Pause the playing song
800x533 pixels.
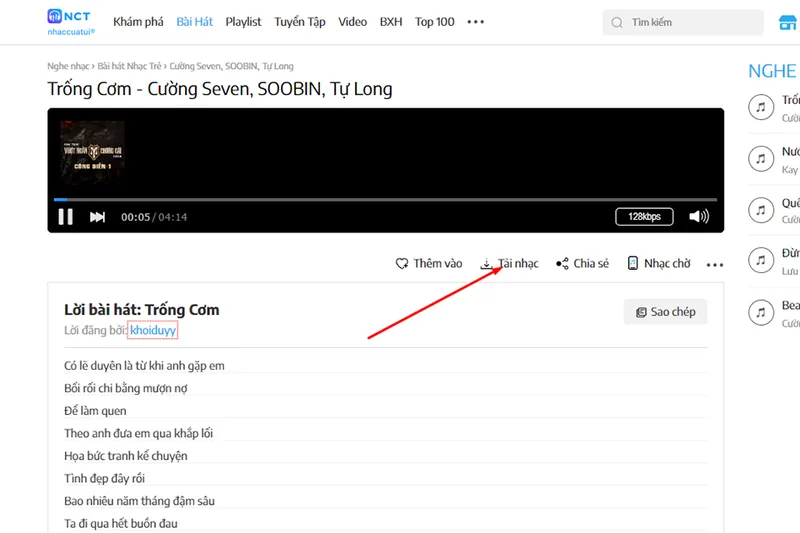click(x=65, y=217)
